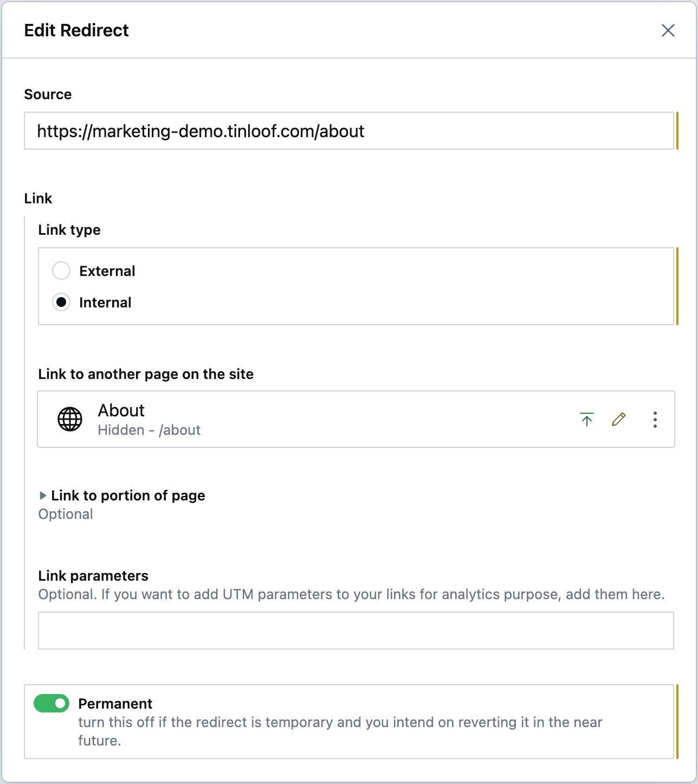
Task: Click the "Link to portion of page" heading
Action: coord(128,496)
